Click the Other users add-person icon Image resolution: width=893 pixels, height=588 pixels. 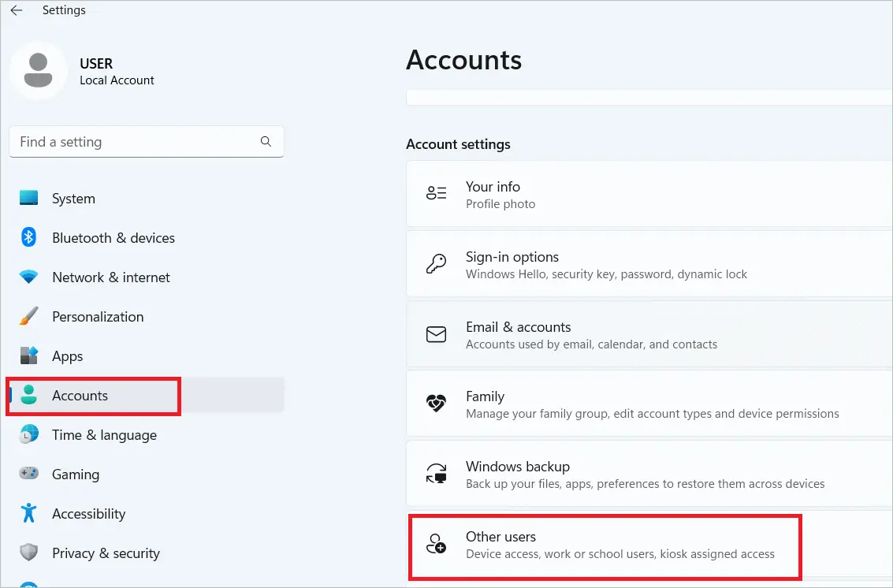(436, 544)
